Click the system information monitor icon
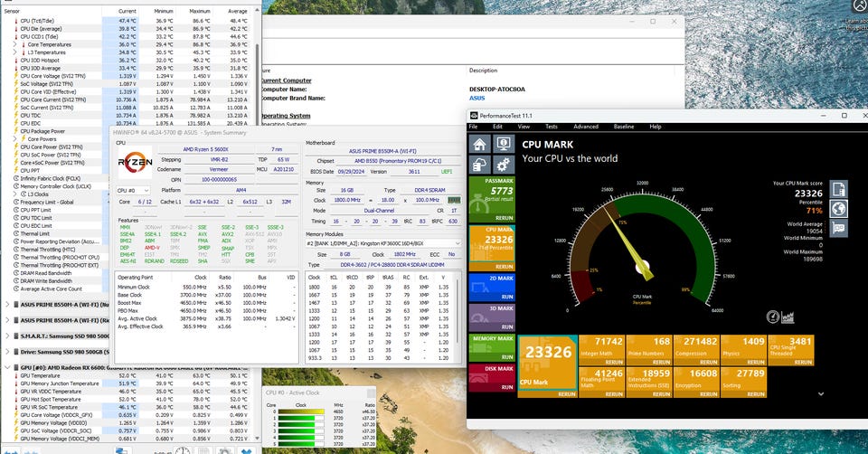The height and width of the screenshot is (454, 868). pos(501,144)
